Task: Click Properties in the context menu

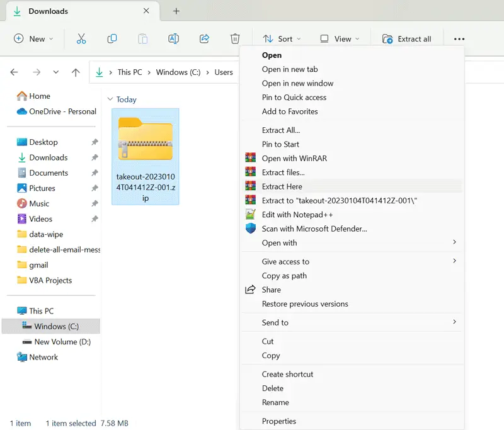Action: [x=279, y=421]
